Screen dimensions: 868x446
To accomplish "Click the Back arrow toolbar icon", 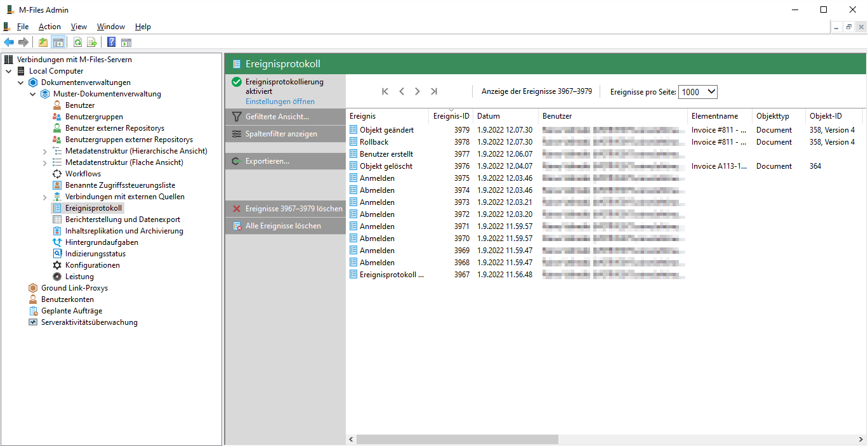I will coord(9,43).
